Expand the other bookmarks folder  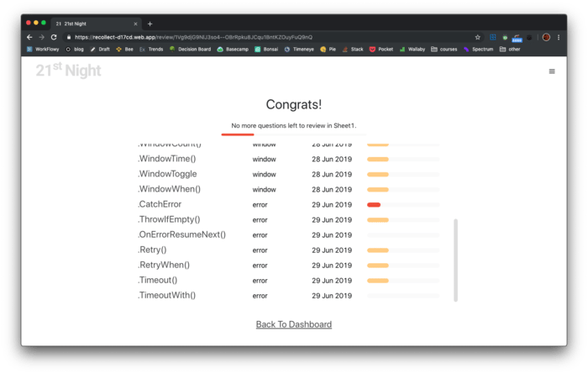pyautogui.click(x=509, y=50)
